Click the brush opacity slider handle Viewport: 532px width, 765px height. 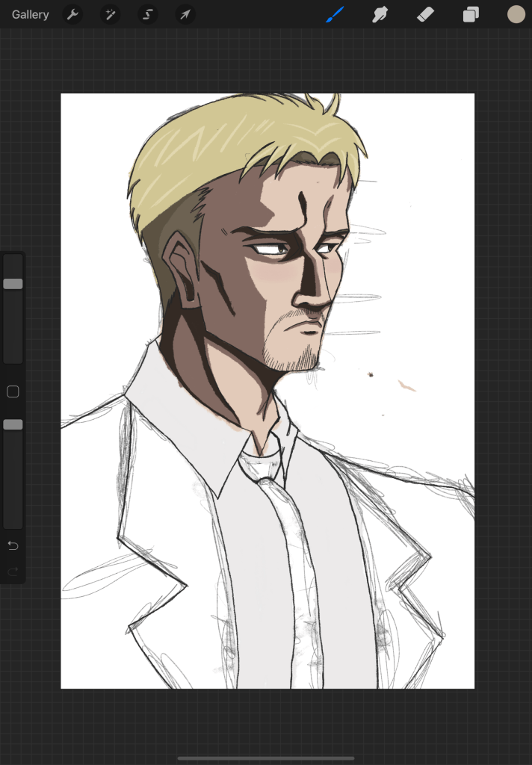pos(13,424)
